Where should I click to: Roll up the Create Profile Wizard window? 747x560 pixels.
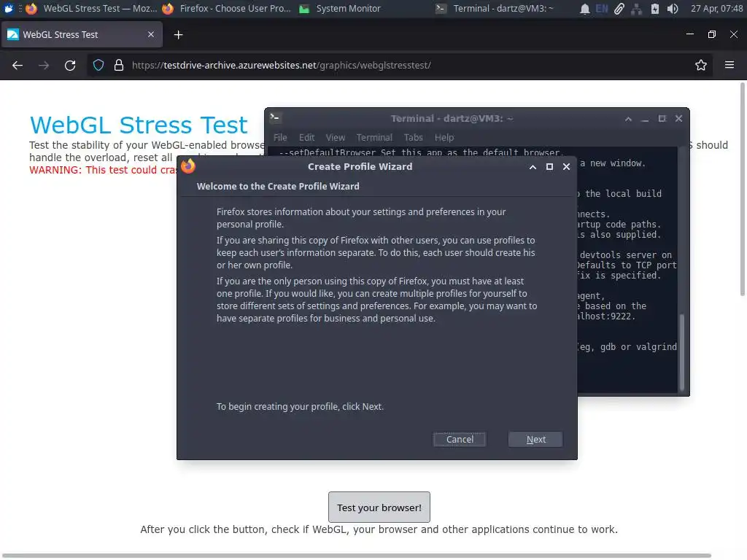click(533, 167)
